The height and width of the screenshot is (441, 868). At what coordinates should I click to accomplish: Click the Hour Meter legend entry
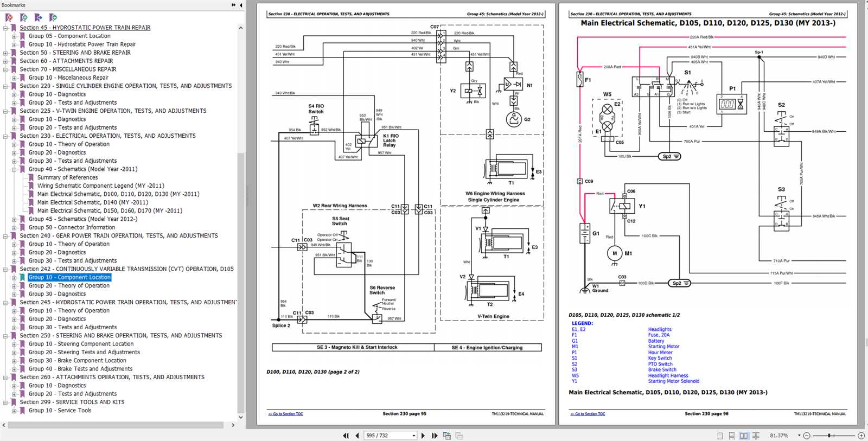(x=660, y=353)
